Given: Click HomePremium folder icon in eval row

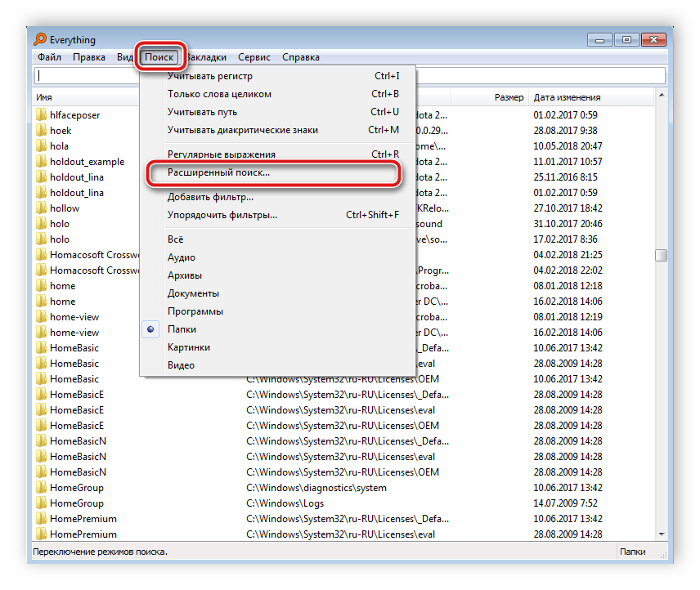Looking at the screenshot, I should tap(41, 534).
